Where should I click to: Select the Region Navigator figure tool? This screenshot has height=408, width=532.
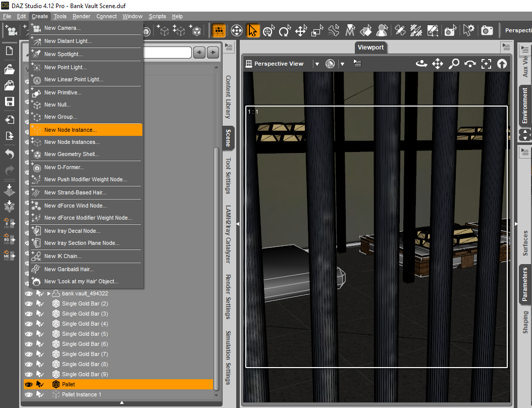point(383,30)
